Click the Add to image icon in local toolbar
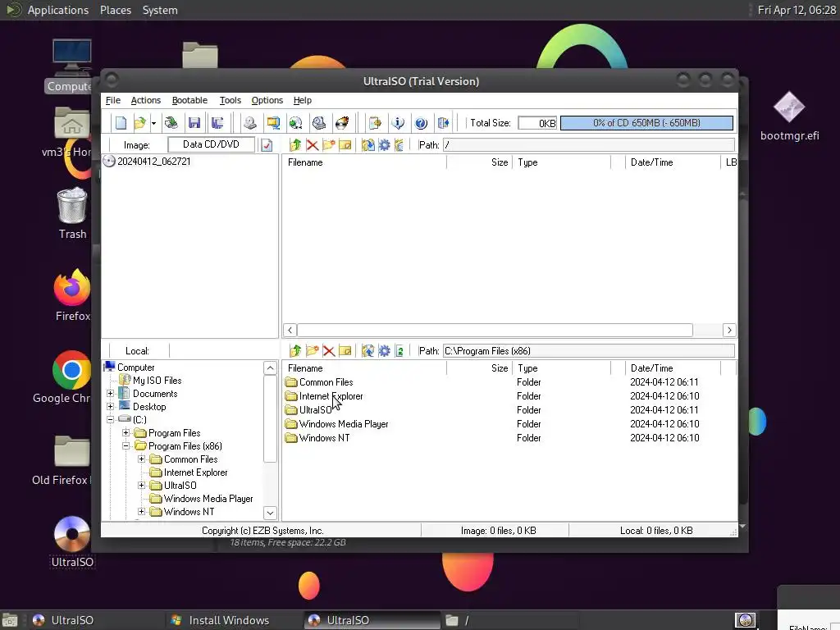The width and height of the screenshot is (840, 630). 368,351
